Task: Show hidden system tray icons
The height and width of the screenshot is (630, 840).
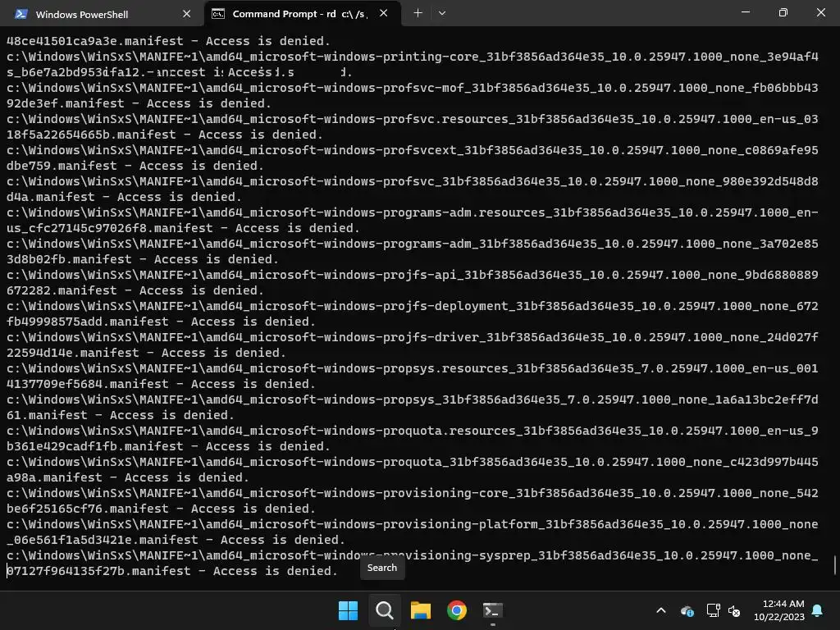Action: tap(661, 610)
